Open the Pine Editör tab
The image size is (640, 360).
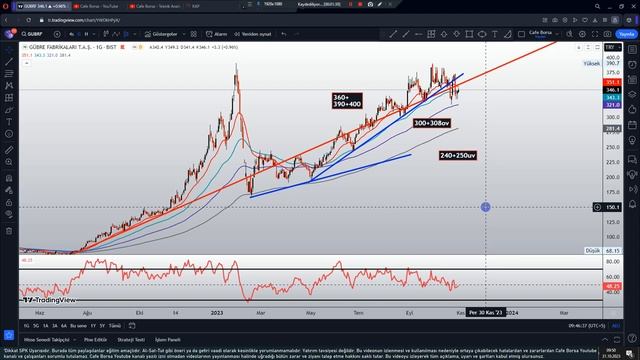point(95,340)
